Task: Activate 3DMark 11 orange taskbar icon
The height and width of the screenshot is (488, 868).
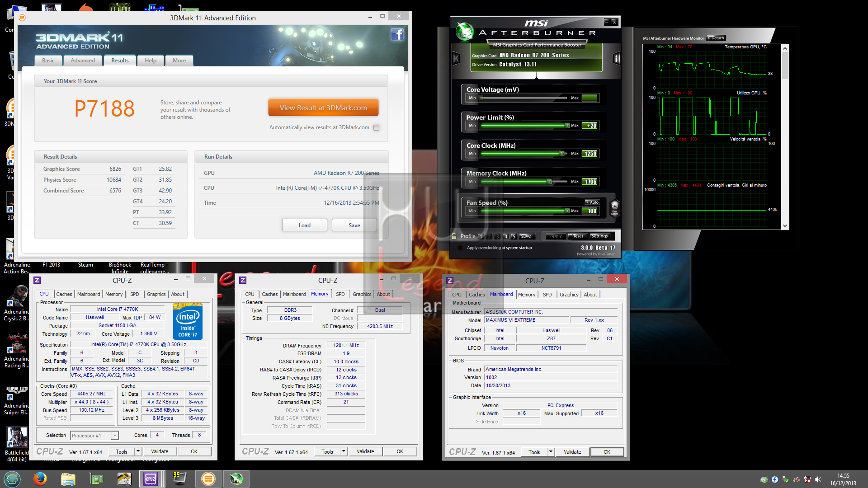Action: pos(208,479)
